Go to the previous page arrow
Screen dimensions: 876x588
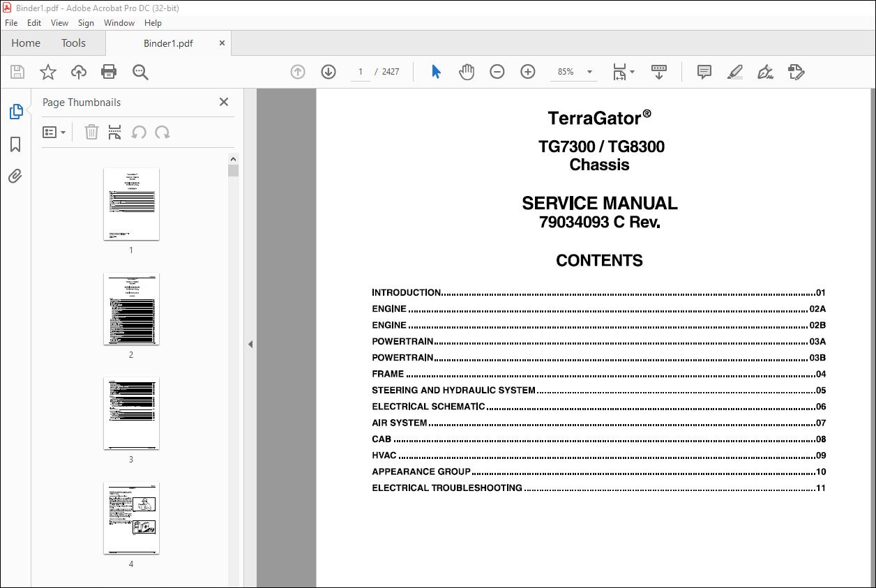[298, 72]
